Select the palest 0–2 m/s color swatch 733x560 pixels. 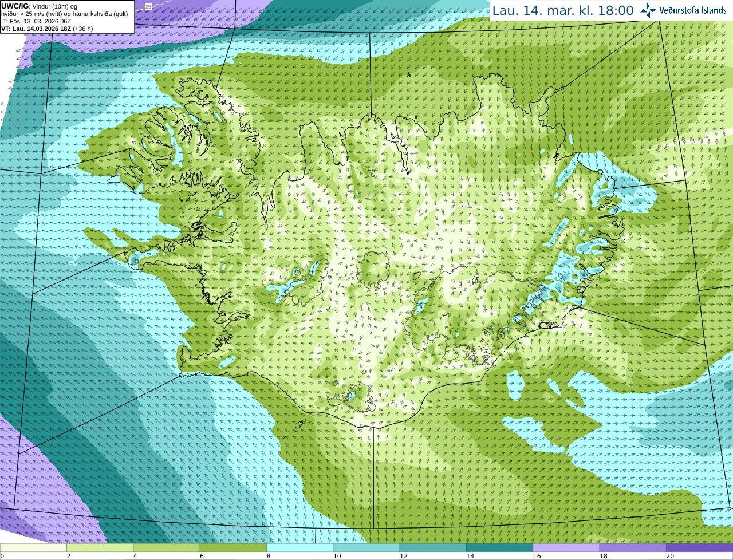[33, 547]
